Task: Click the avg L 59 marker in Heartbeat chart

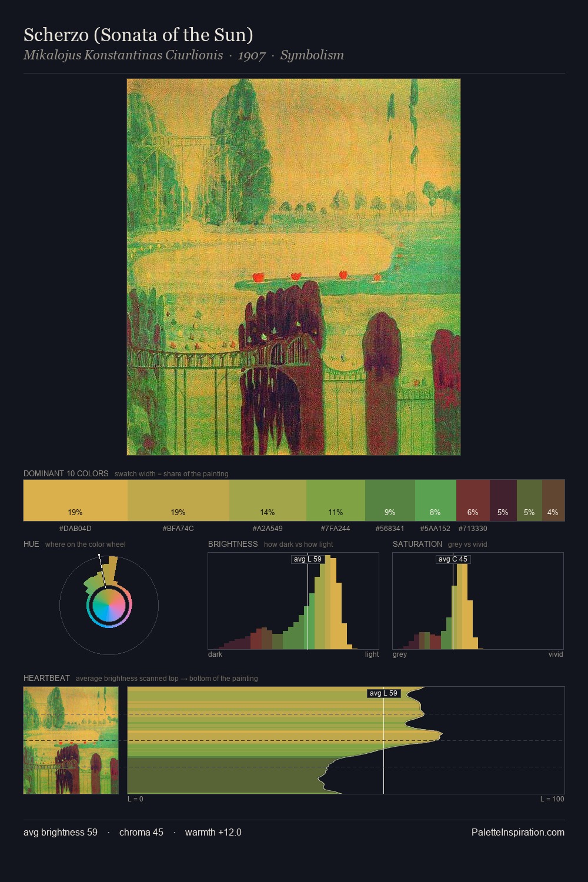Action: [x=383, y=693]
